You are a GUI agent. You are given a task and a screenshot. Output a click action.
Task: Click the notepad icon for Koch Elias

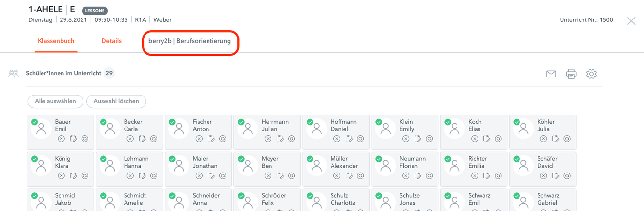pos(486,139)
